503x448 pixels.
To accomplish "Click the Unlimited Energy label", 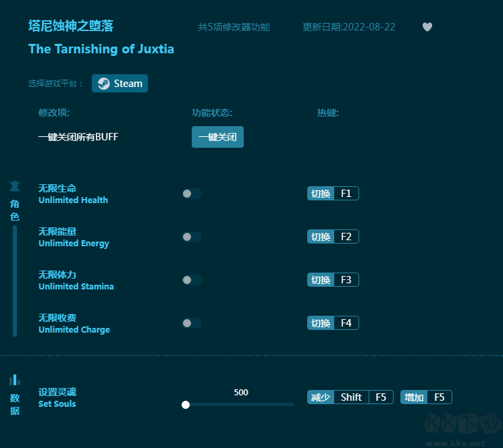I will [x=74, y=244].
